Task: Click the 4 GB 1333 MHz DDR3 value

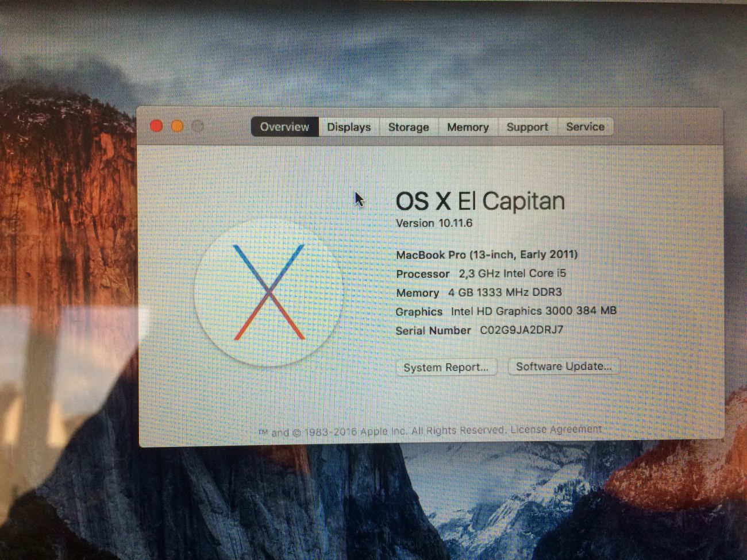Action: [505, 292]
